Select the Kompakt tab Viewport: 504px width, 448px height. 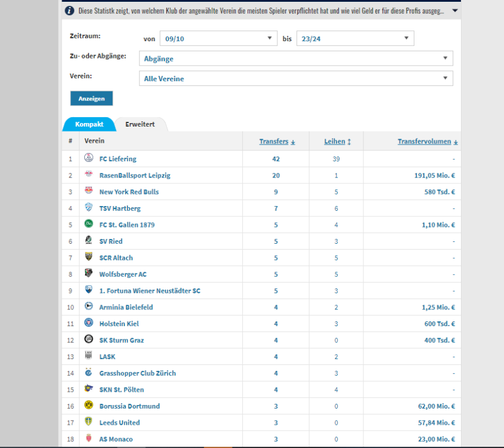pos(89,124)
